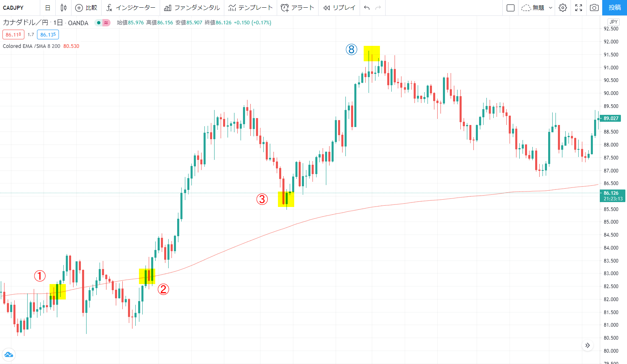Click the blue 投稿 publish button
Screen dimensions: 627x364
point(614,8)
